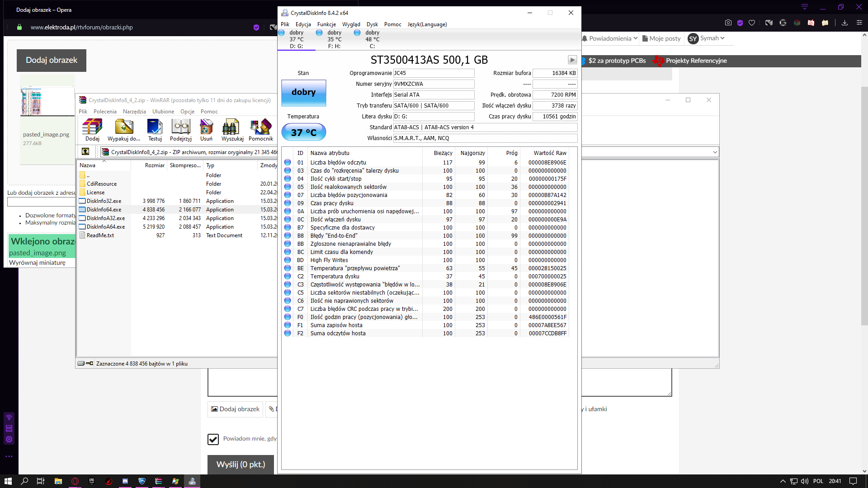Toggle the Powiadom mnie checkbox
Screen dimensions: 868x488
click(x=213, y=439)
